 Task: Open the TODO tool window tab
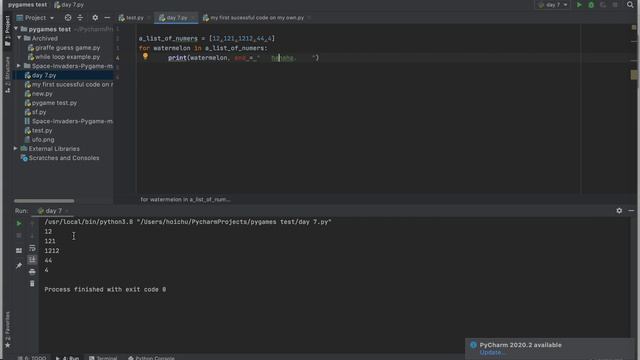pyautogui.click(x=33, y=358)
